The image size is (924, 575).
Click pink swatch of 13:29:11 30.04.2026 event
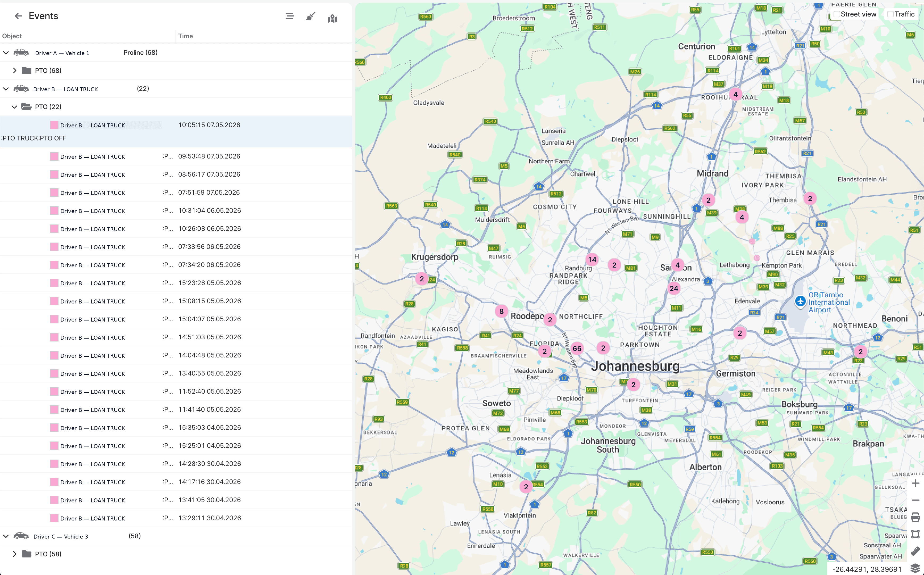54,518
